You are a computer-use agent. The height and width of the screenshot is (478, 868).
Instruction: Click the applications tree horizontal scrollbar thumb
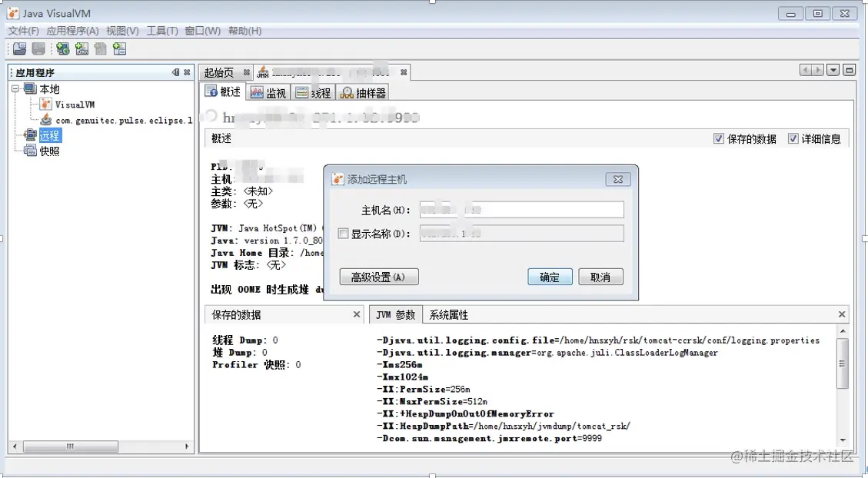[70, 446]
